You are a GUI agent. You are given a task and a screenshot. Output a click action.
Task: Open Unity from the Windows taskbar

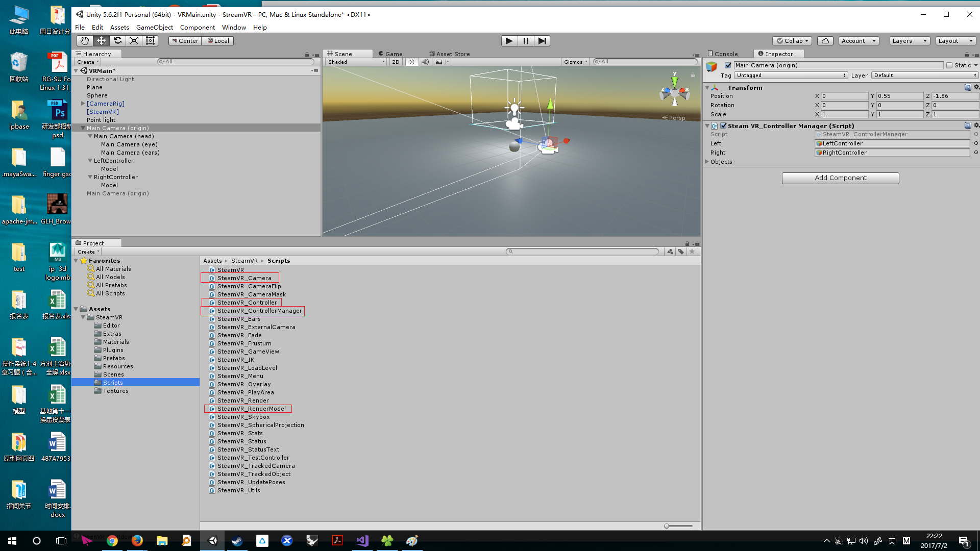pyautogui.click(x=212, y=540)
